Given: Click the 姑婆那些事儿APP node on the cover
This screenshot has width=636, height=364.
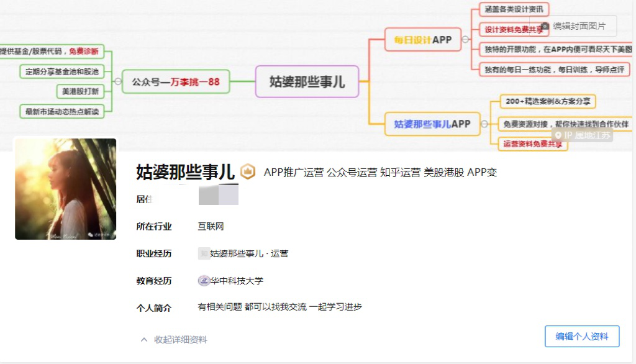Looking at the screenshot, I should (433, 124).
